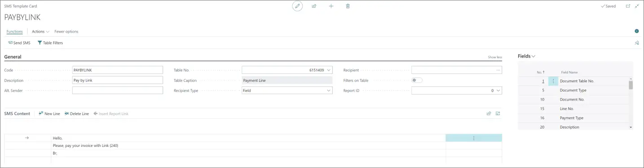Viewport: 644px width, 168px height.
Task: Click the collapse page arrows icon
Action: (x=637, y=6)
